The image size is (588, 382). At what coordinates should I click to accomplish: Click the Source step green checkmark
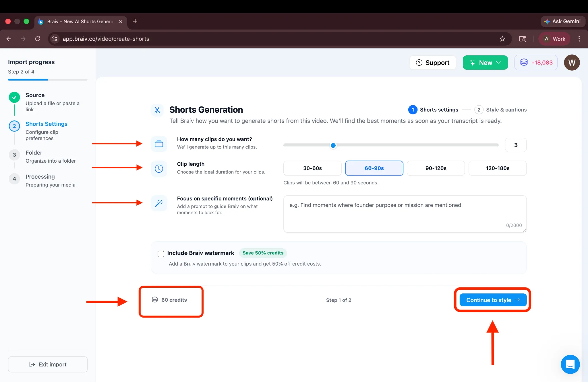[x=14, y=98]
